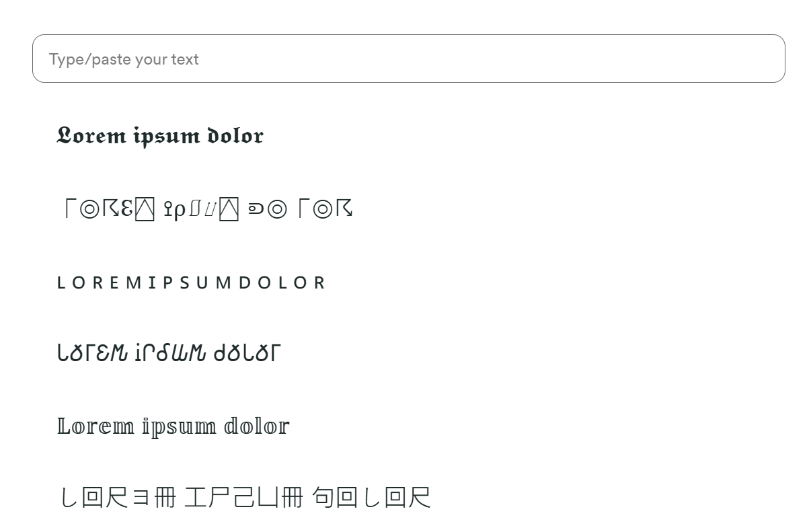
Task: Click the word Lorem in bold blackletter text
Action: pos(91,136)
